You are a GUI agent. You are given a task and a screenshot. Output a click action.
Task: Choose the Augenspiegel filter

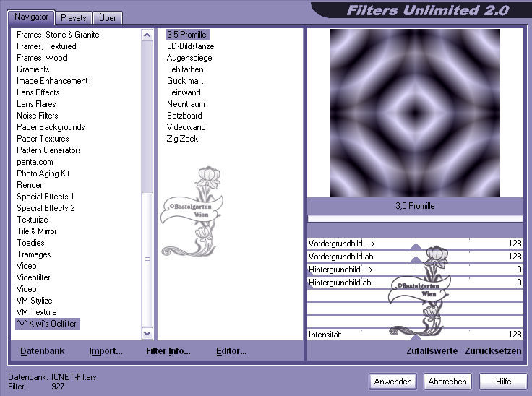(190, 58)
